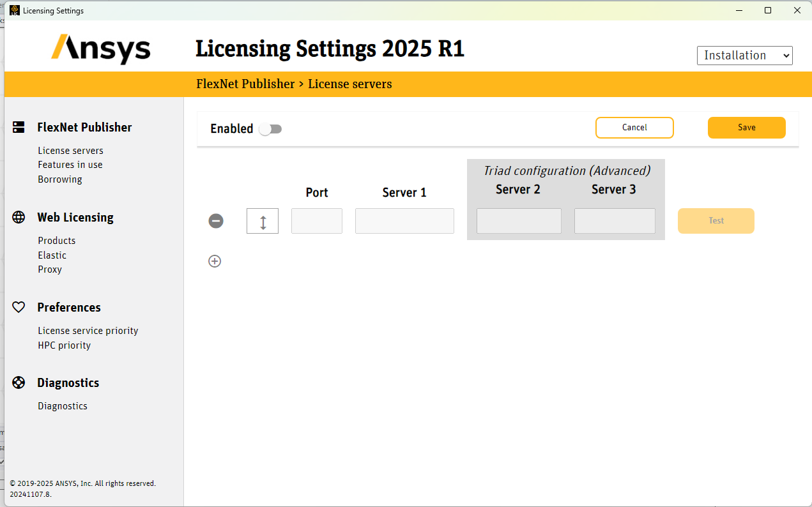The width and height of the screenshot is (812, 507).
Task: Open the Diagnostics sub-item page
Action: point(63,406)
